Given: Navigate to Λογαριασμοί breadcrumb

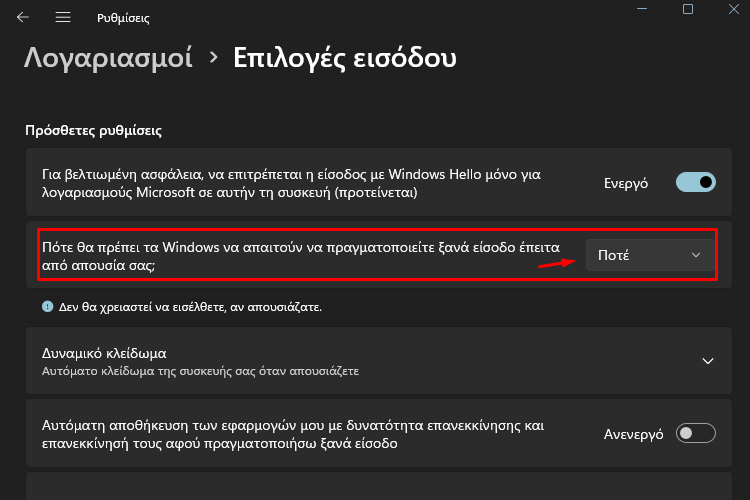Looking at the screenshot, I should coord(108,57).
